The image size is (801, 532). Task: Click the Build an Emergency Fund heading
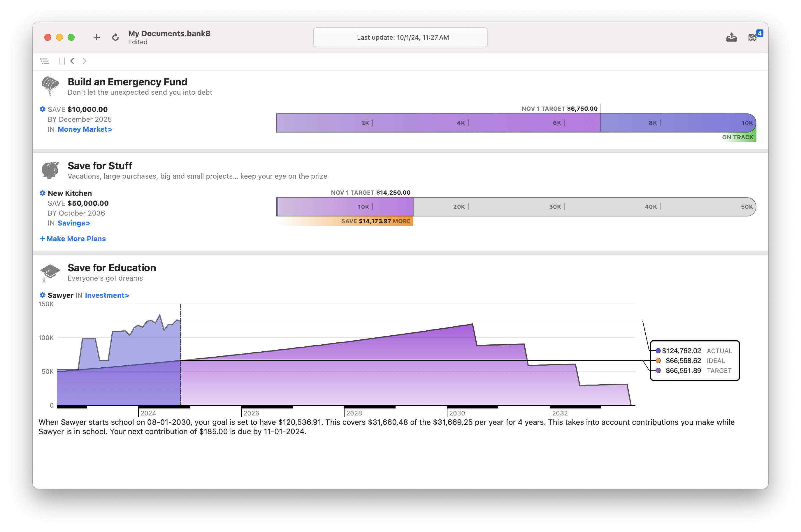pos(128,82)
